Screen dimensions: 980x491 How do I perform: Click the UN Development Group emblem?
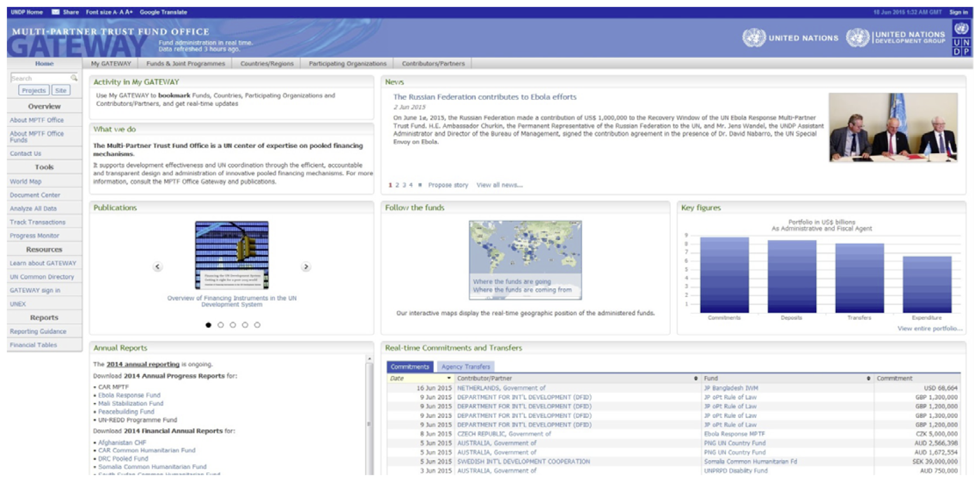tap(857, 37)
